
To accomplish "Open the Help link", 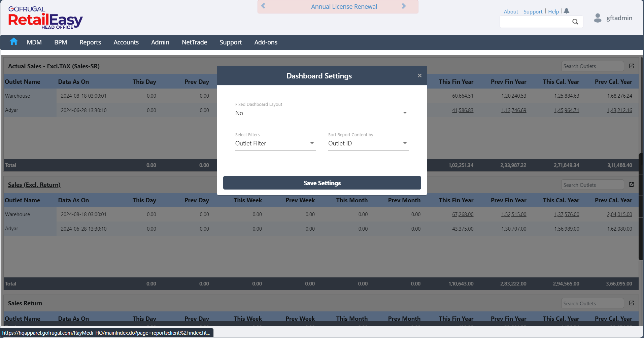I will pos(553,11).
